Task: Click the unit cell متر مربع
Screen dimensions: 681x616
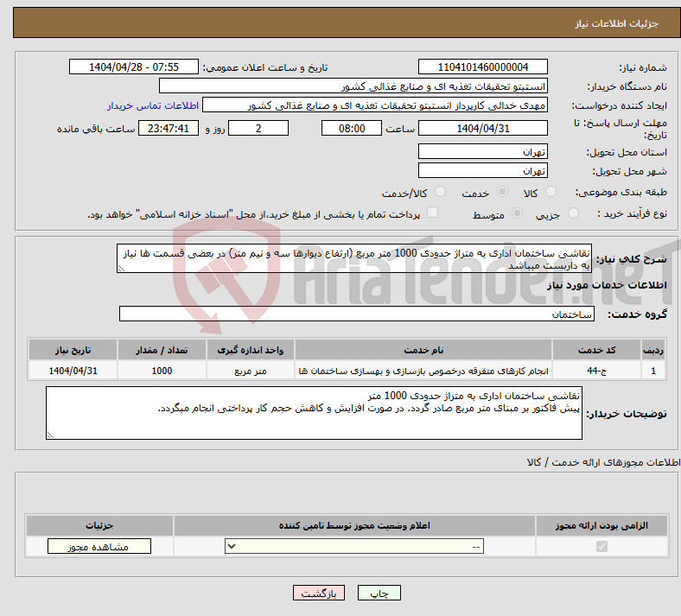Action: (250, 371)
